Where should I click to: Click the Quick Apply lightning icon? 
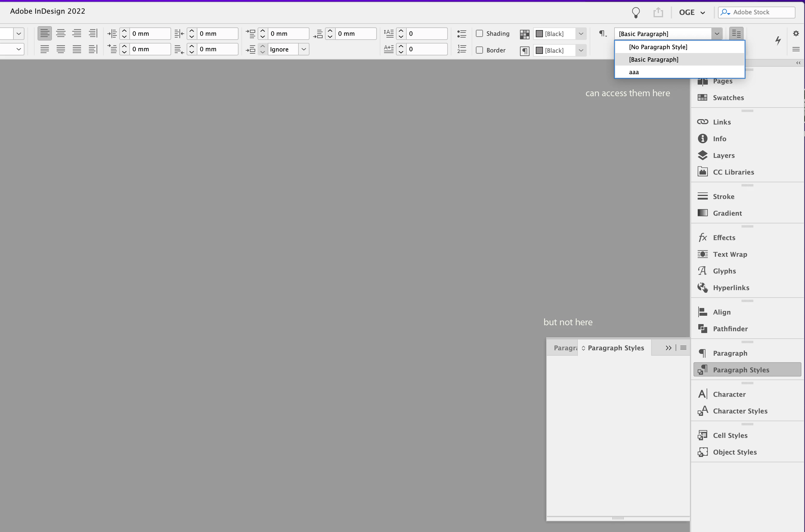[x=778, y=41]
